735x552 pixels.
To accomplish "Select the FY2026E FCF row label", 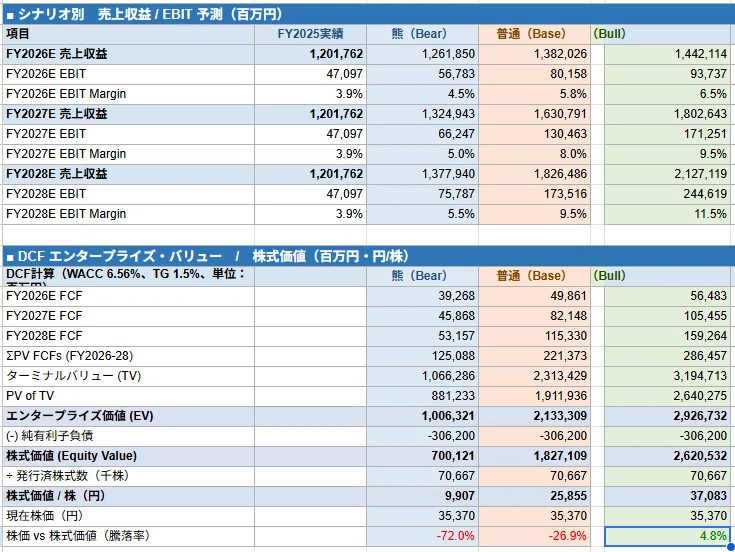I will [x=44, y=296].
